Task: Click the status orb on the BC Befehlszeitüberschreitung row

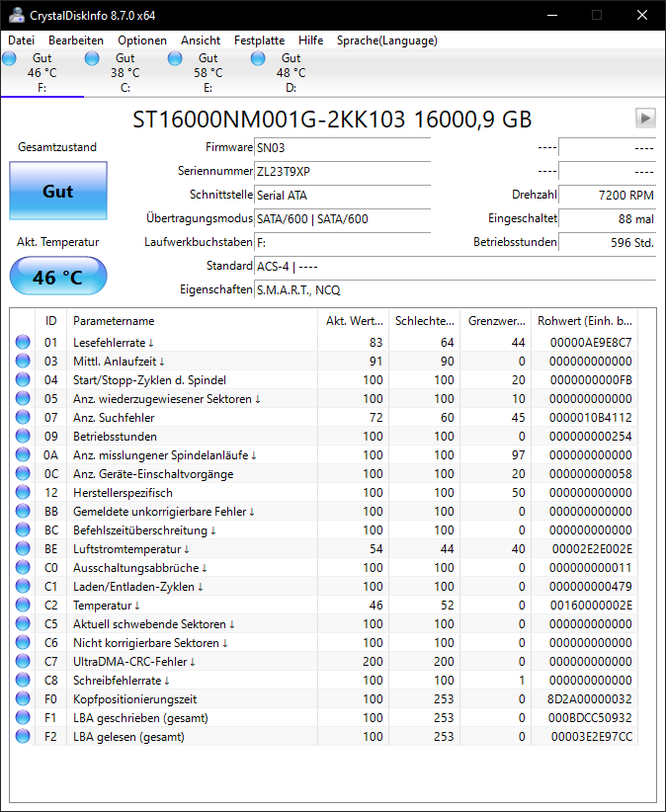Action: 23,529
